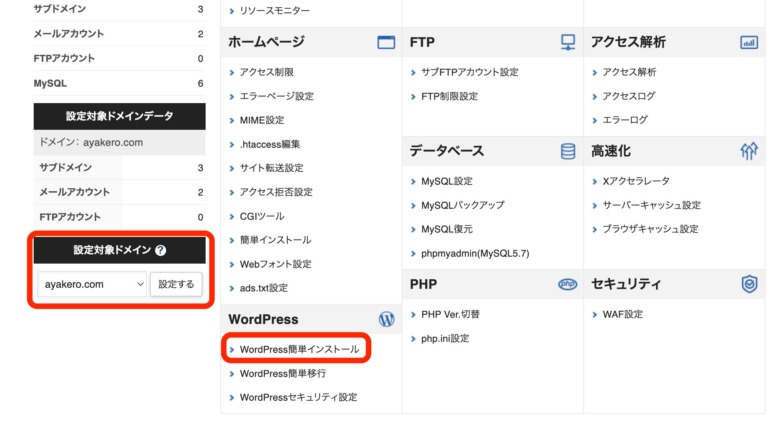Open エラーログ link
Viewport: 780px width, 427px height.
tap(625, 120)
